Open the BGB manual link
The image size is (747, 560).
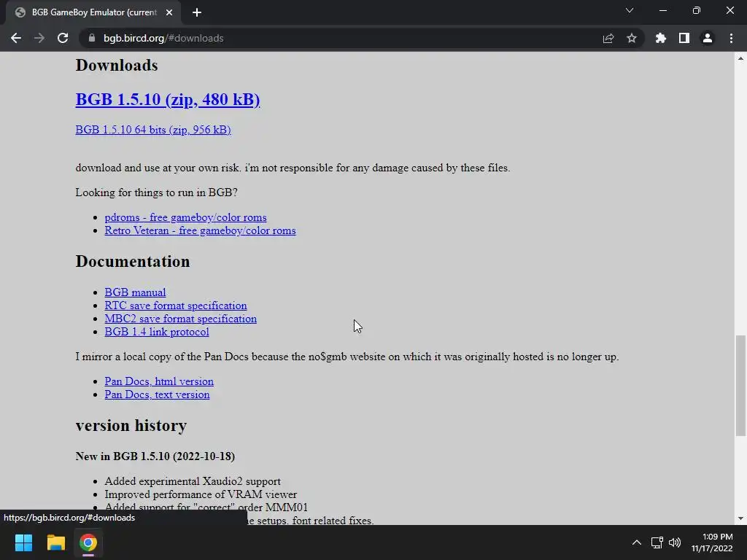135,292
